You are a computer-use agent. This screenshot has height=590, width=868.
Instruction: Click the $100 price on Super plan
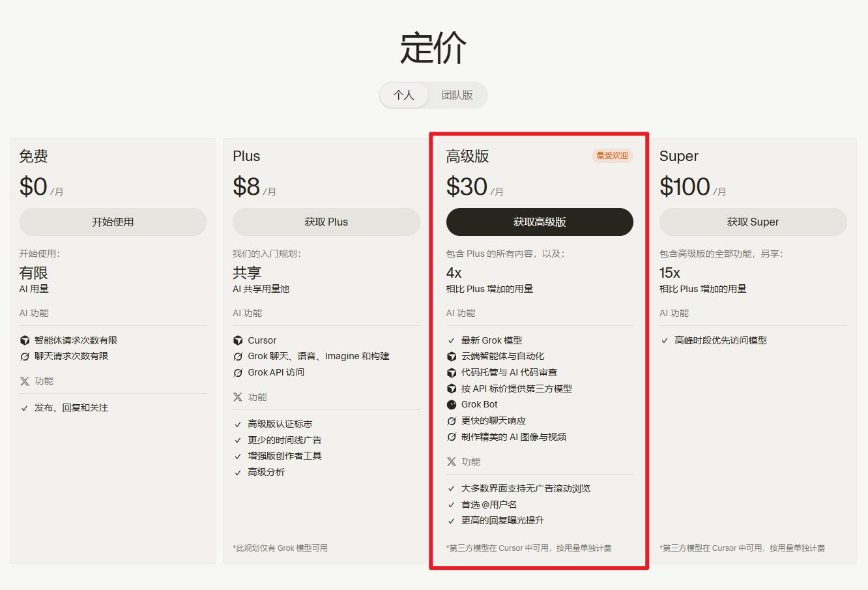point(685,187)
